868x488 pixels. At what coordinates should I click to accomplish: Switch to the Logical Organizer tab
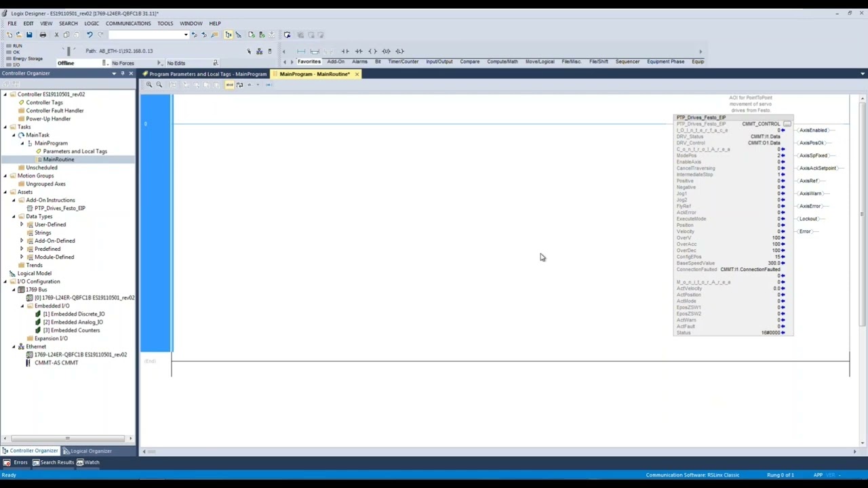point(87,451)
